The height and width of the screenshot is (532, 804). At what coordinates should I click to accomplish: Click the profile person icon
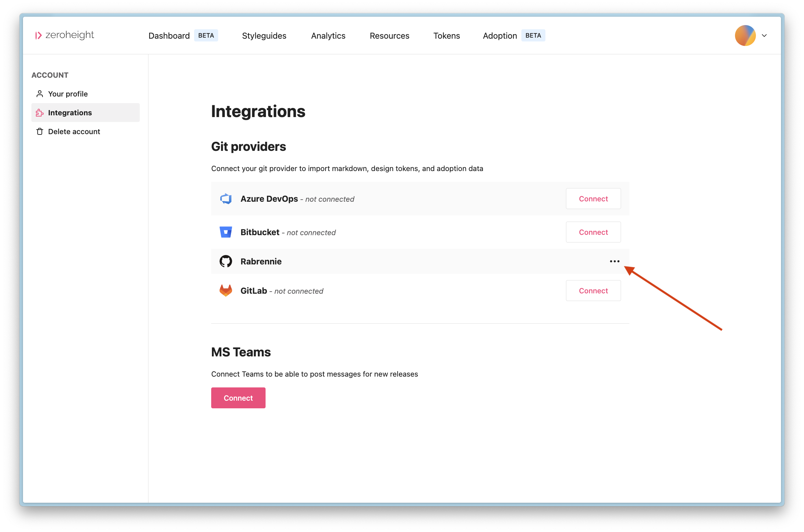[40, 94]
